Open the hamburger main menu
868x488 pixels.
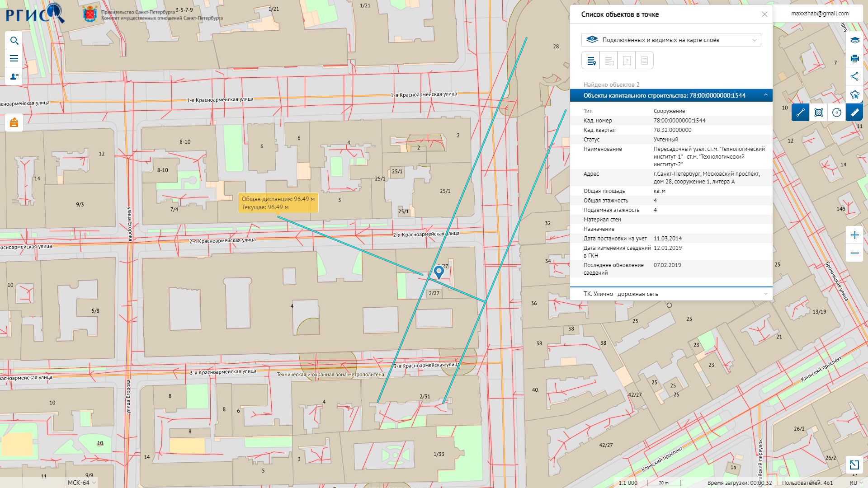pos(14,58)
